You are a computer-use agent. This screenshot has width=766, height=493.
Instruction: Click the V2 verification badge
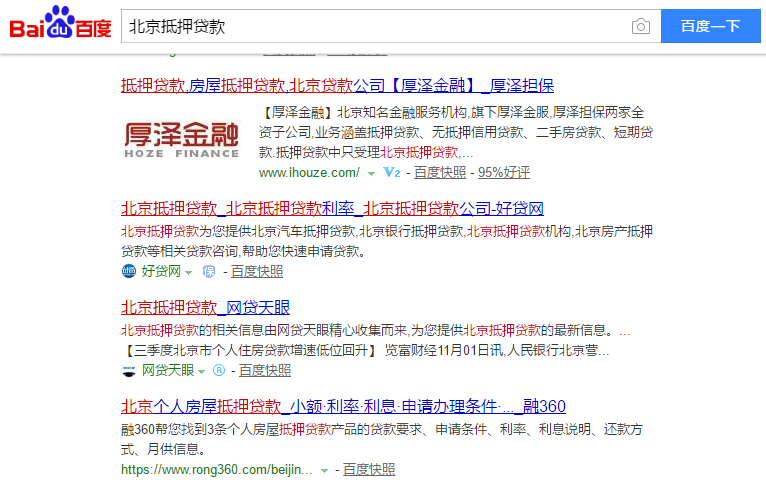(x=392, y=172)
